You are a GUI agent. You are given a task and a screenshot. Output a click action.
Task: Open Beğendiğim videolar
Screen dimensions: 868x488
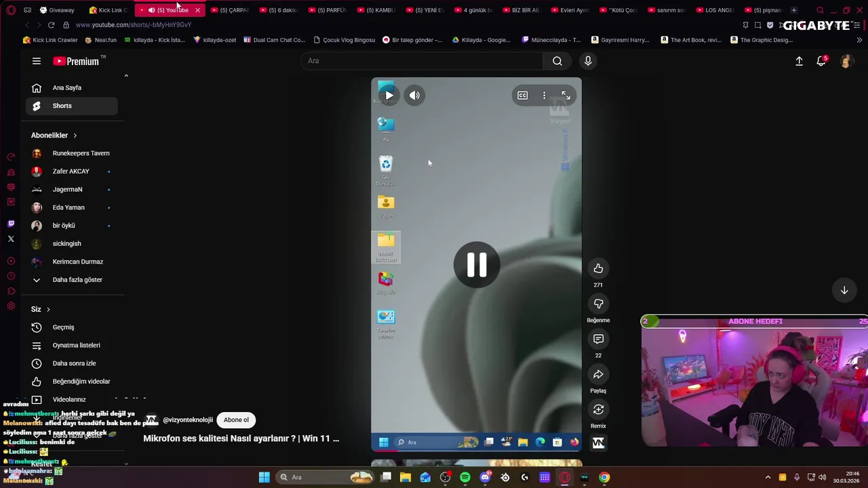tap(72, 382)
